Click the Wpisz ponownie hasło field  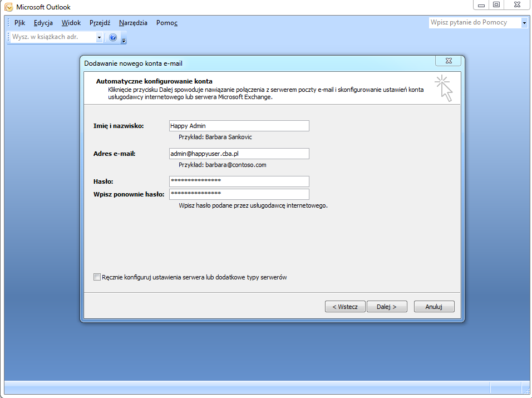(x=239, y=194)
